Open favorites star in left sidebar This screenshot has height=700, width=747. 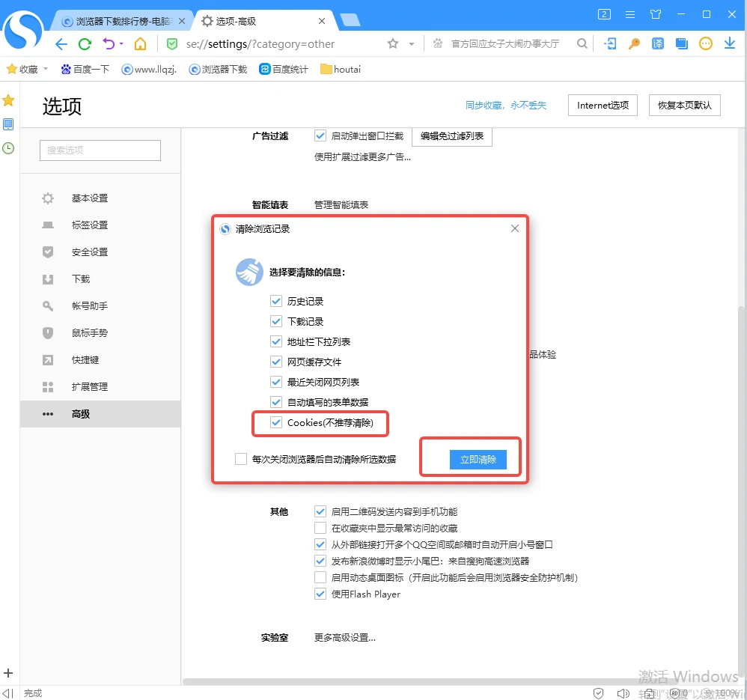(x=8, y=100)
